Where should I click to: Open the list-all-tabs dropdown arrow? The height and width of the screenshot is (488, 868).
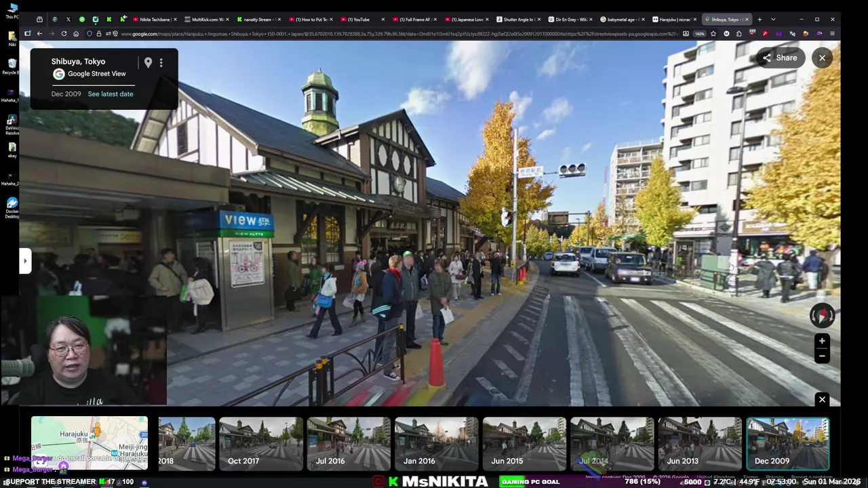(x=773, y=19)
